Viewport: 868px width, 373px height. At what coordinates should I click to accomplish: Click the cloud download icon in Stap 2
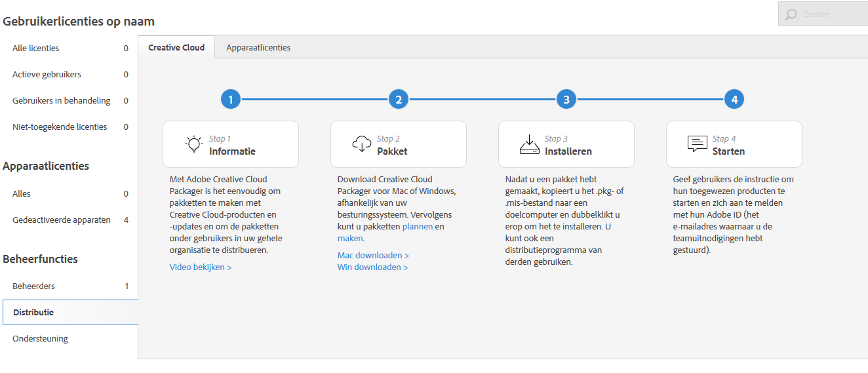362,144
